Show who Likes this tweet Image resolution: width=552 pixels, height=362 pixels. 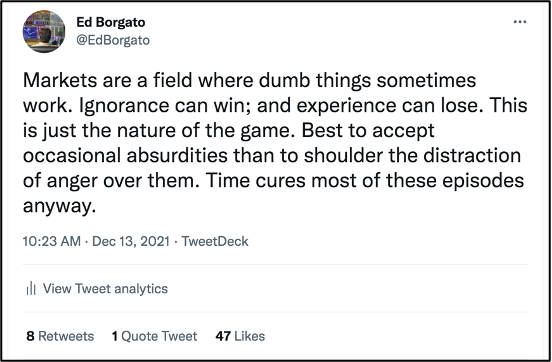pyautogui.click(x=240, y=336)
